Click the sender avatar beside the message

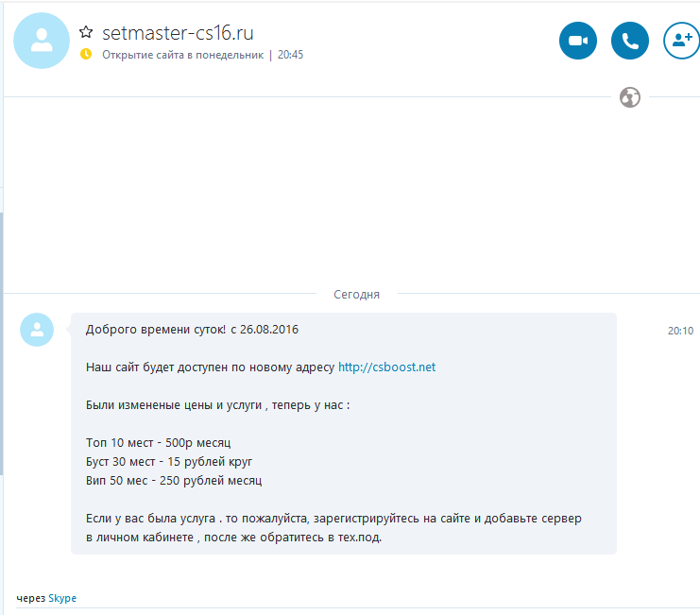(37, 330)
